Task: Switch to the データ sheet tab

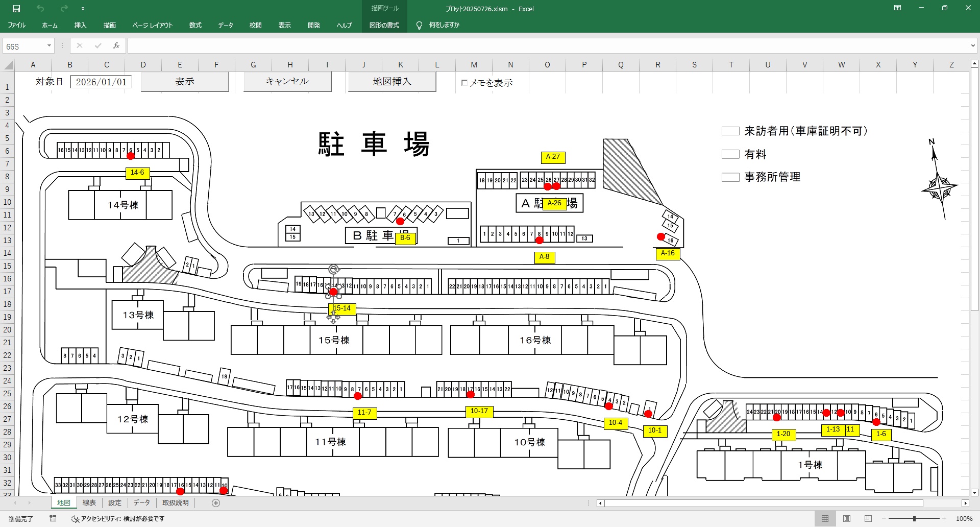Action: 142,503
